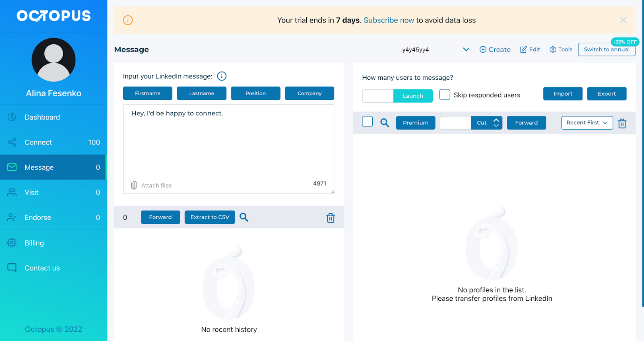Insert the Firstname variable

148,93
